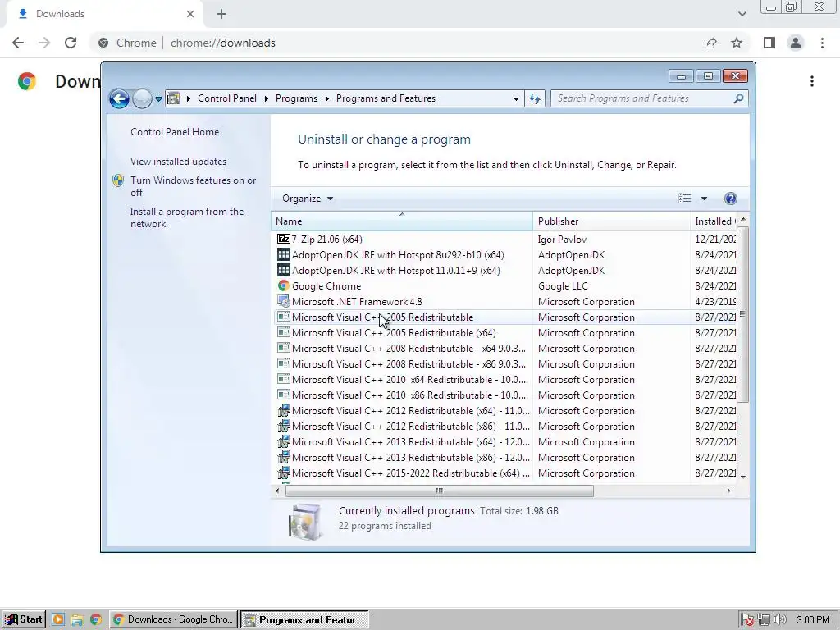Click the volume speaker tray icon
The height and width of the screenshot is (630, 840).
pos(779,620)
